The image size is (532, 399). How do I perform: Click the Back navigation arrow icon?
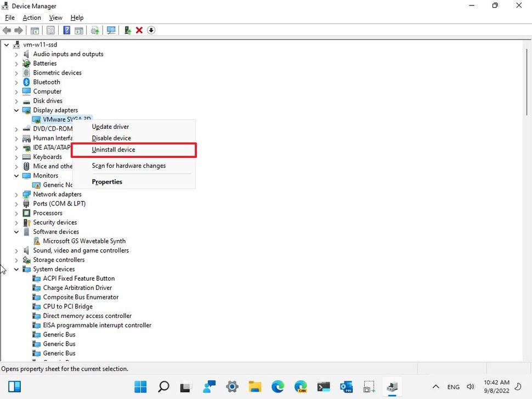coord(7,30)
